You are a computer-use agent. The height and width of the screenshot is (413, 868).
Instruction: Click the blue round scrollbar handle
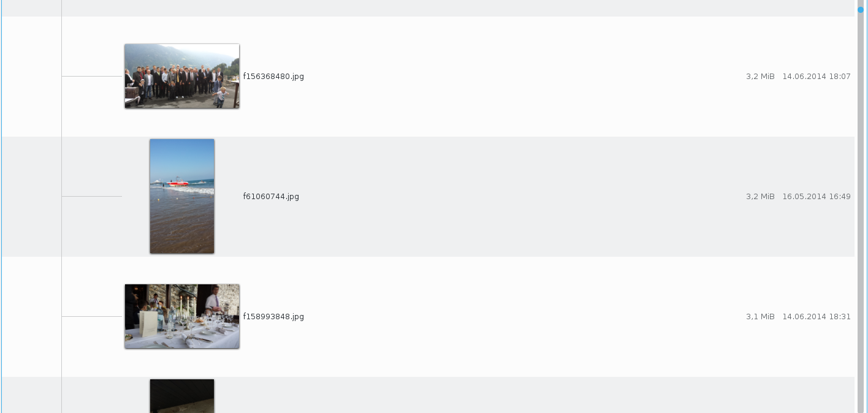coord(861,9)
